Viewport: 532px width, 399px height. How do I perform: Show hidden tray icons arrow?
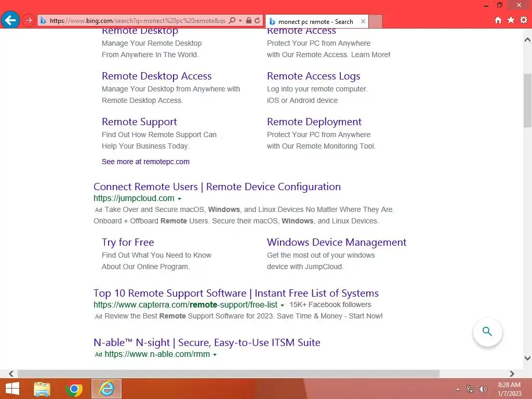[x=458, y=389]
